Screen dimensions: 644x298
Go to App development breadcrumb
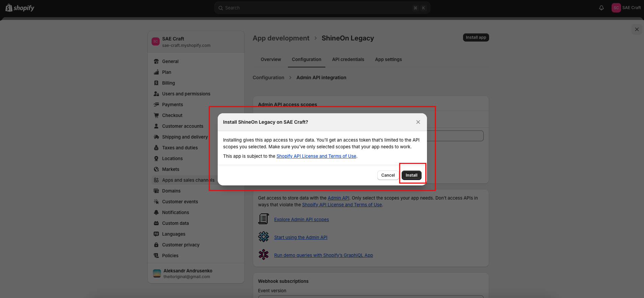[281, 38]
